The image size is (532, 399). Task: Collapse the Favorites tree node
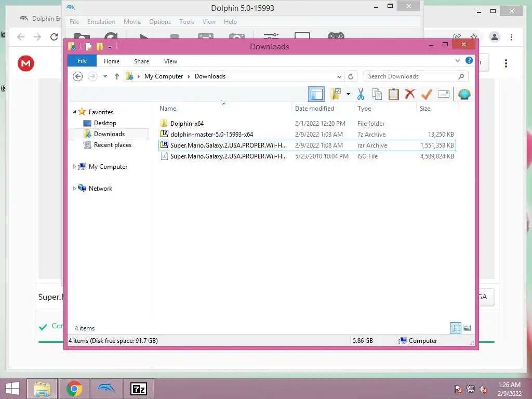[74, 112]
